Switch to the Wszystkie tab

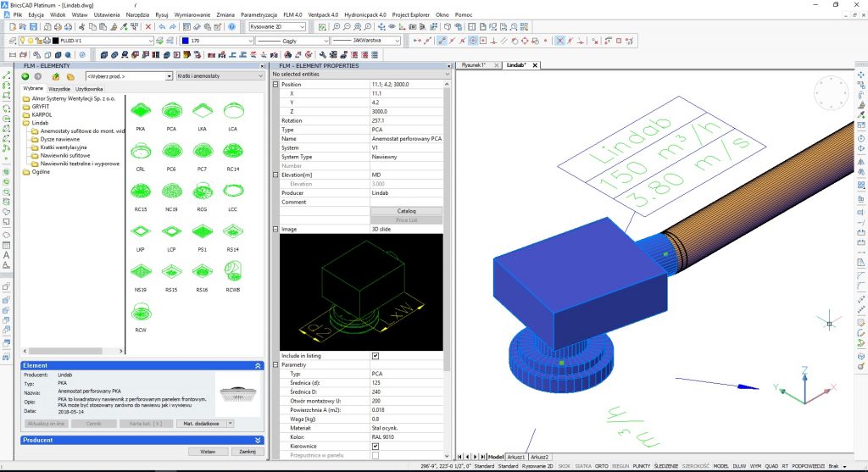(59, 88)
